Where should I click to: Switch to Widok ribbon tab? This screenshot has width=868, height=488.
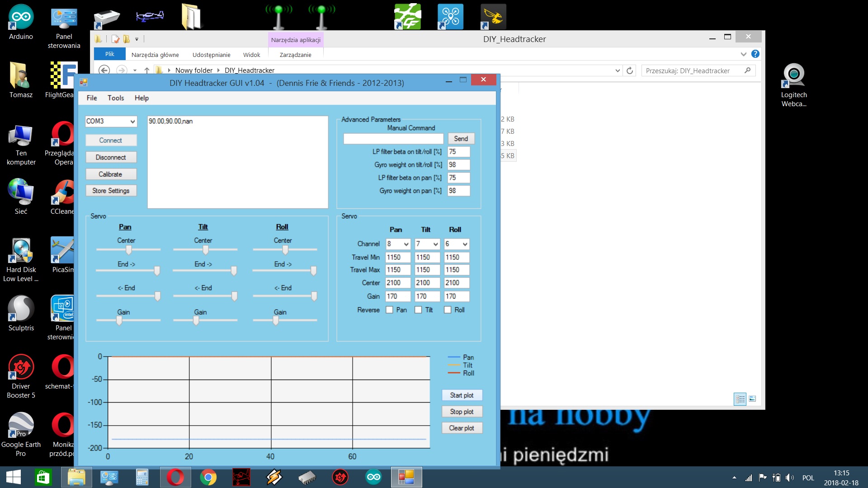point(252,55)
